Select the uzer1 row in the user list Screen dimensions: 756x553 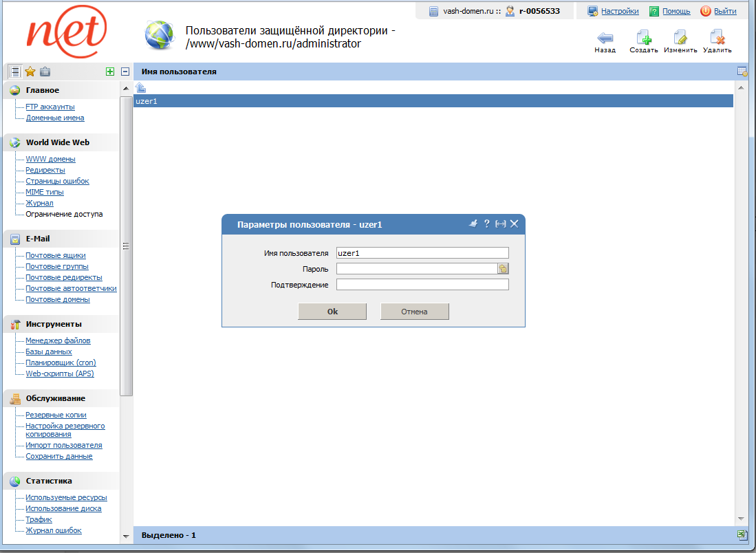pyautogui.click(x=275, y=100)
